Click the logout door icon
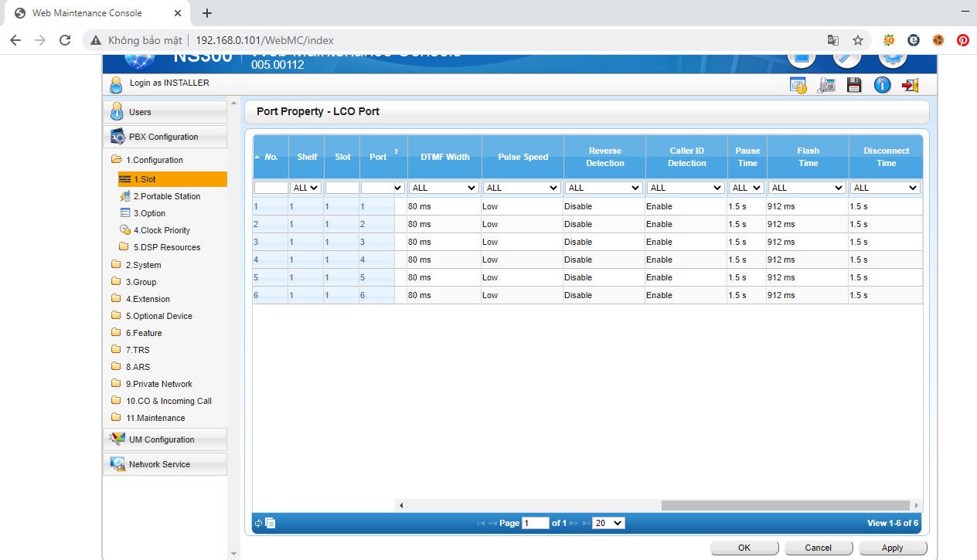977x560 pixels. click(910, 85)
